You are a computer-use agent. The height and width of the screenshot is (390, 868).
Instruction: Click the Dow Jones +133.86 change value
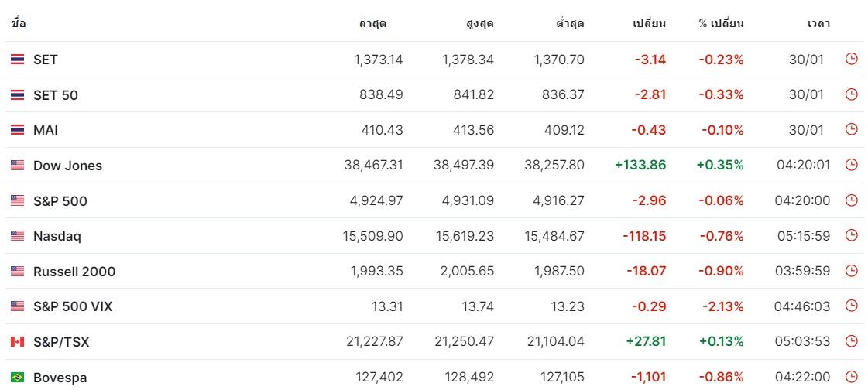(640, 165)
